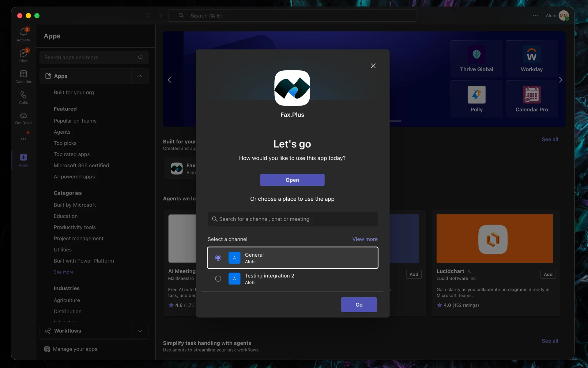Open Top rated apps category
588x368 pixels.
tap(72, 154)
